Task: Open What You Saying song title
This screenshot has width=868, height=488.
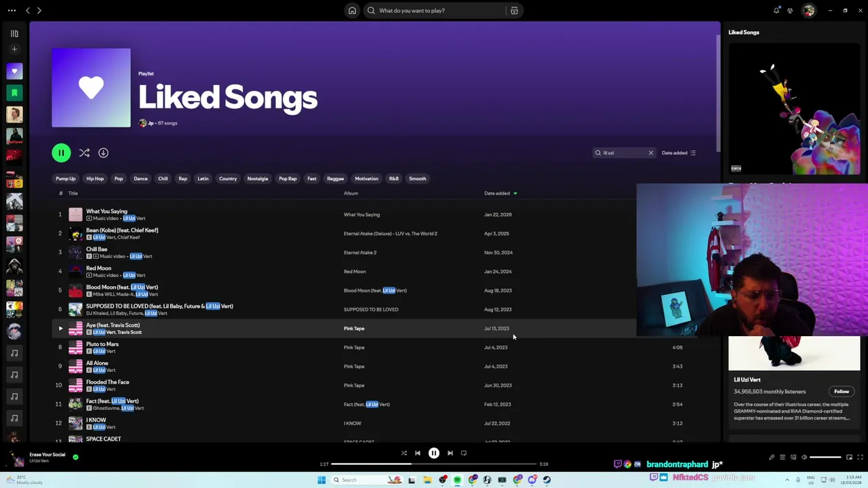Action: tap(106, 211)
